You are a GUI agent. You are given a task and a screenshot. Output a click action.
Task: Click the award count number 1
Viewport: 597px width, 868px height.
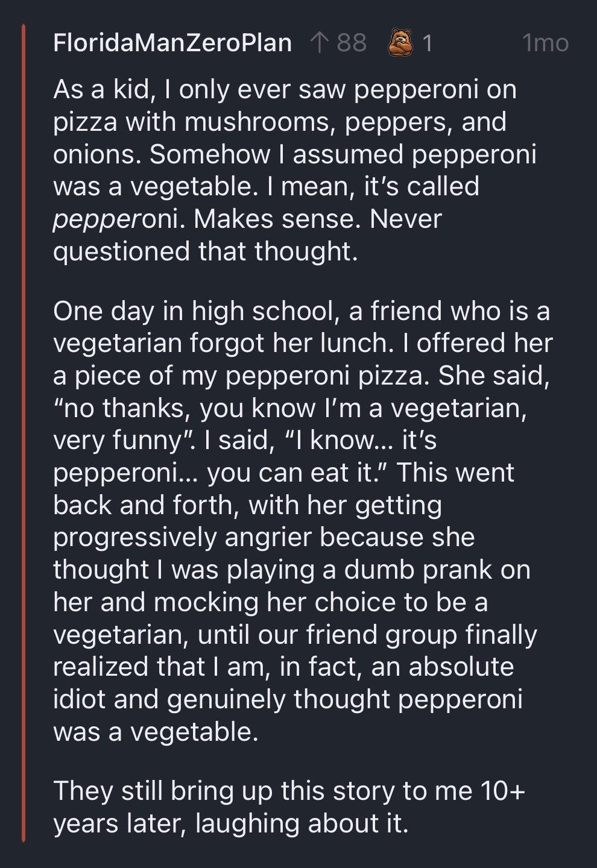click(x=429, y=41)
